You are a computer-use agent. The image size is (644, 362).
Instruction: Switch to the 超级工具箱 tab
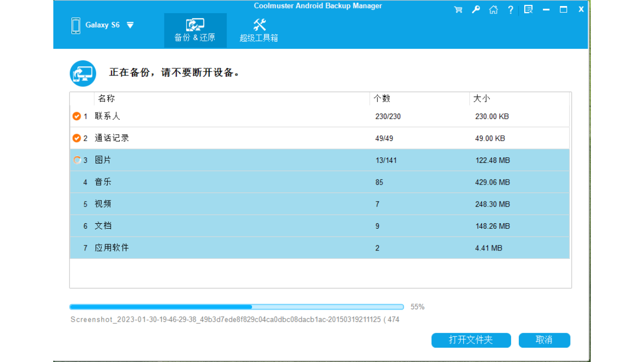tap(258, 29)
